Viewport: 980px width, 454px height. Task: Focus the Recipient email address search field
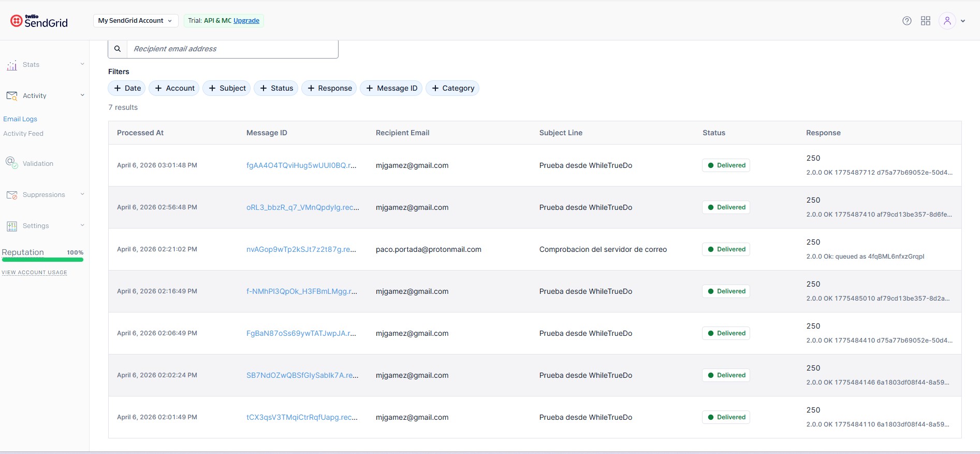[232, 49]
